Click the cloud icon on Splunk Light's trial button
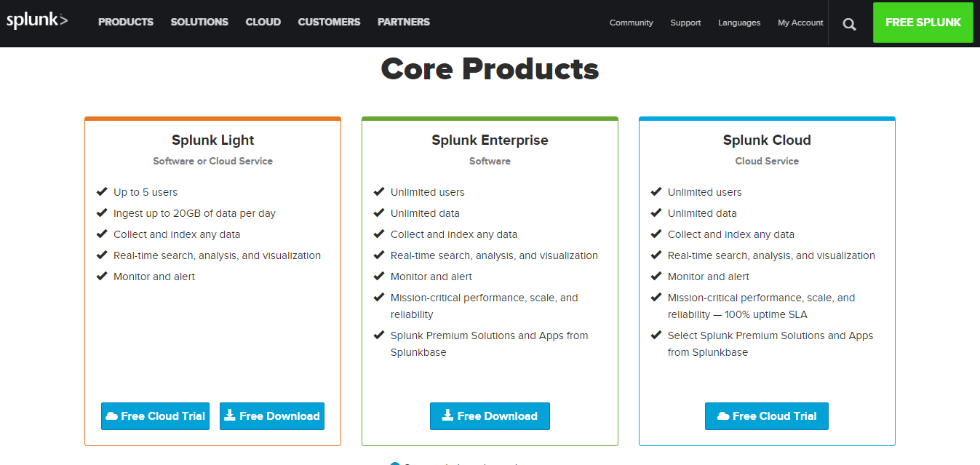The height and width of the screenshot is (465, 980). coord(112,416)
